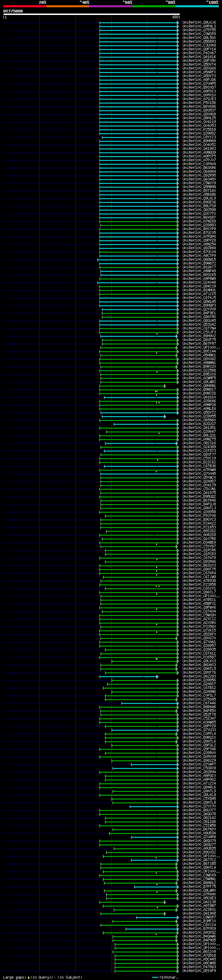
Task: Click the green alignment bar for UniRef100_Q5I4F9
Action: pos(147,971)
